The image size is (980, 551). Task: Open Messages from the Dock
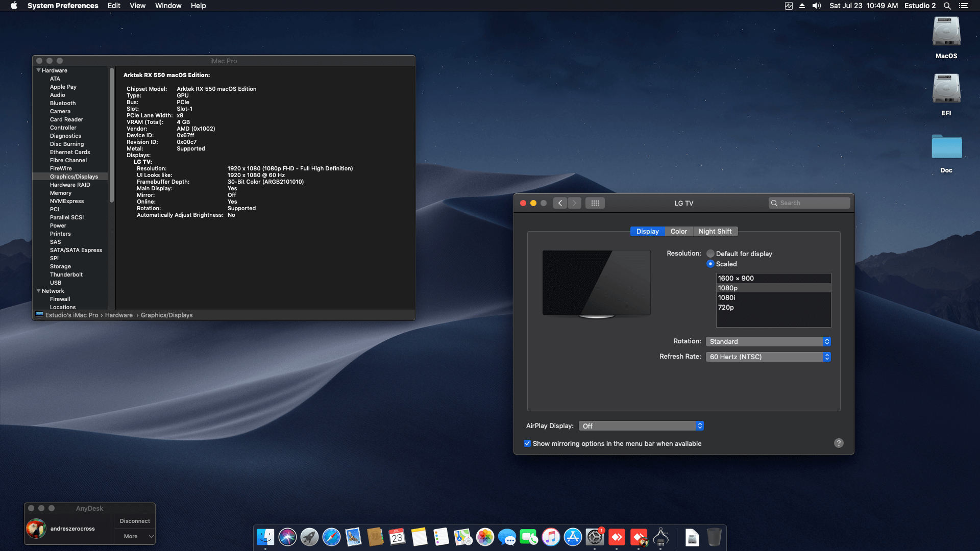(507, 537)
